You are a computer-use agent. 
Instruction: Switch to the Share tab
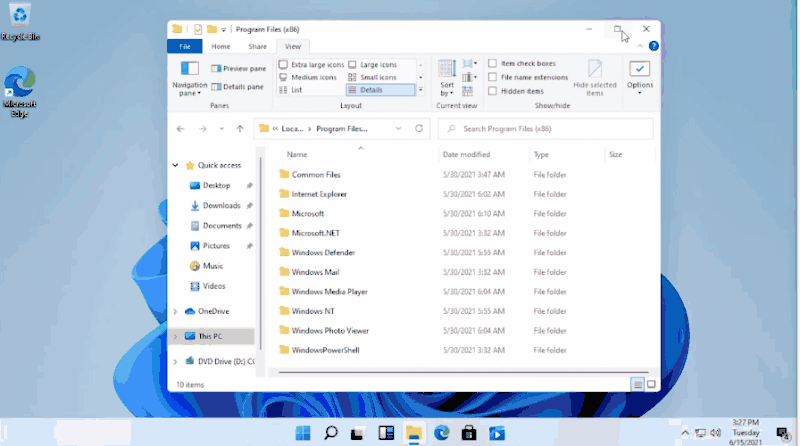pos(258,46)
